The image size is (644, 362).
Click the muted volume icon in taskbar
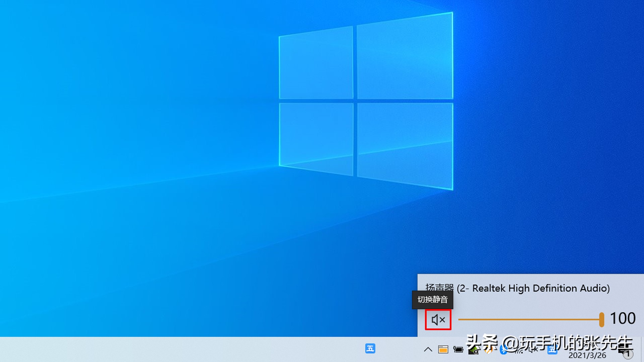pyautogui.click(x=533, y=350)
